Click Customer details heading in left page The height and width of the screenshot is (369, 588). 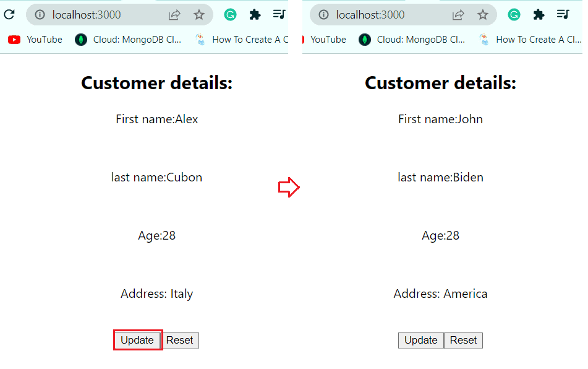click(x=157, y=83)
